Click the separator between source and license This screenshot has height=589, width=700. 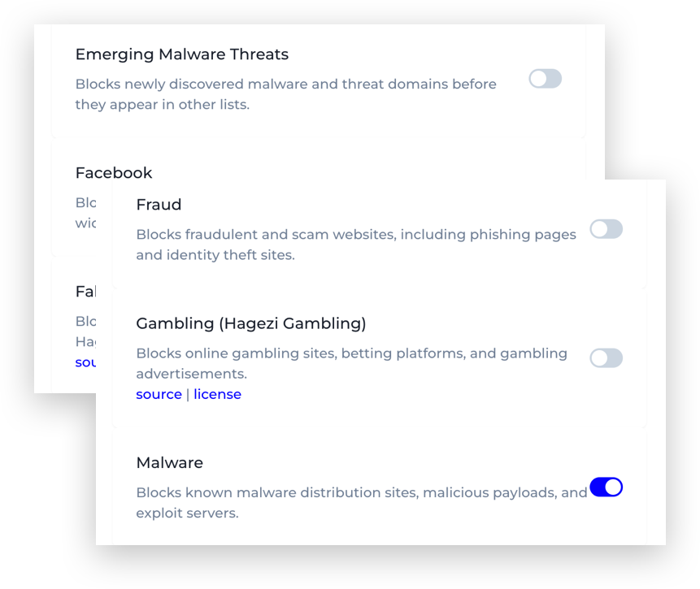pyautogui.click(x=188, y=395)
